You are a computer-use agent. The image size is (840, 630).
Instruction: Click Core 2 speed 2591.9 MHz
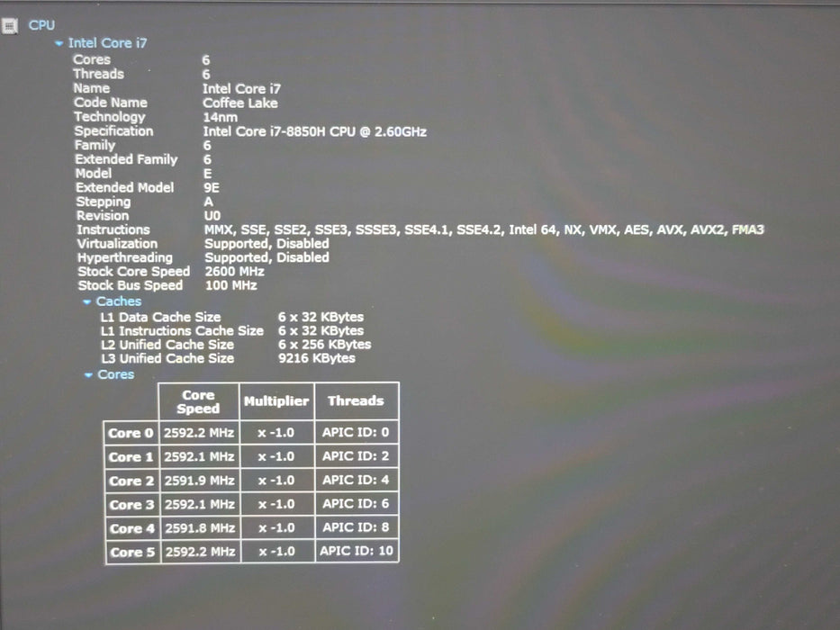(x=199, y=481)
